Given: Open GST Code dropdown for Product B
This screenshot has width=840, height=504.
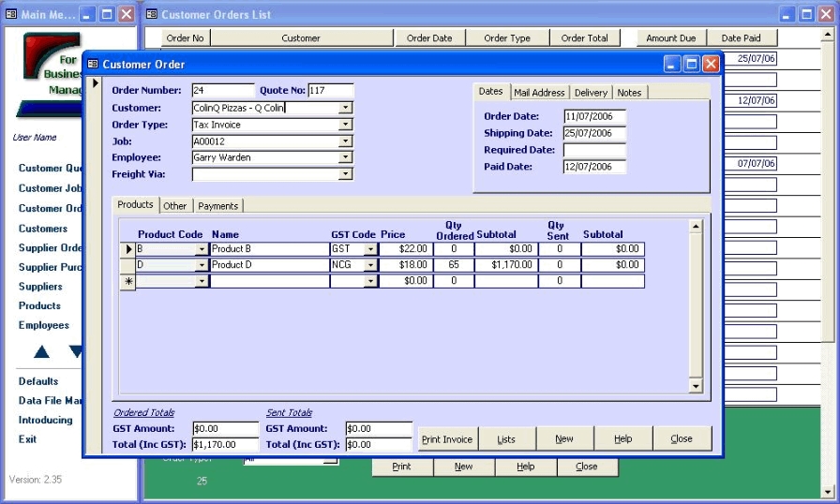Looking at the screenshot, I should 370,249.
